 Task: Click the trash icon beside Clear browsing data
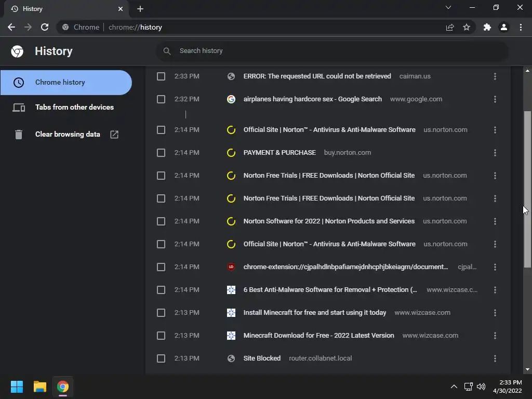(19, 135)
